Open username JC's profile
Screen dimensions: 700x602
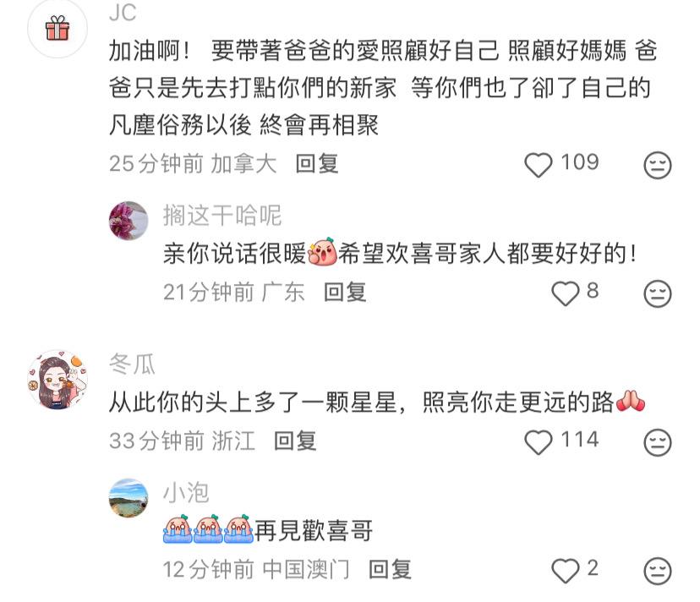pos(123,12)
